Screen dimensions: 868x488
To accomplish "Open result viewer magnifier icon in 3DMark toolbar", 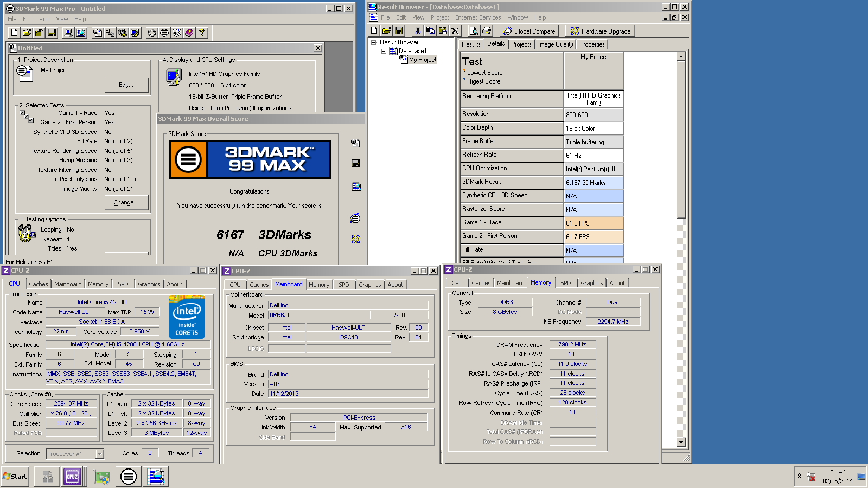I will [x=81, y=33].
